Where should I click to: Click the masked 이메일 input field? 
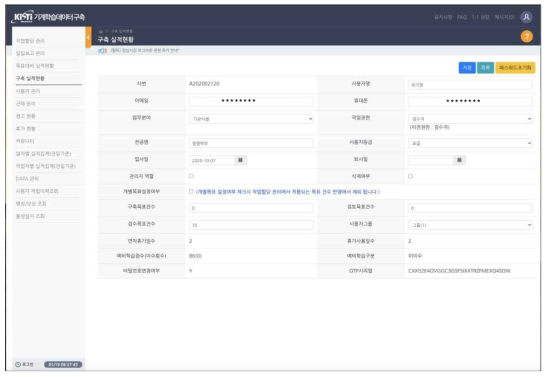(251, 102)
